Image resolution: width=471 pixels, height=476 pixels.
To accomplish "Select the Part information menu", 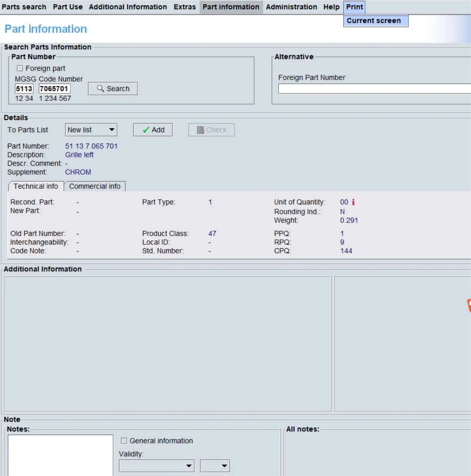I will pyautogui.click(x=231, y=7).
